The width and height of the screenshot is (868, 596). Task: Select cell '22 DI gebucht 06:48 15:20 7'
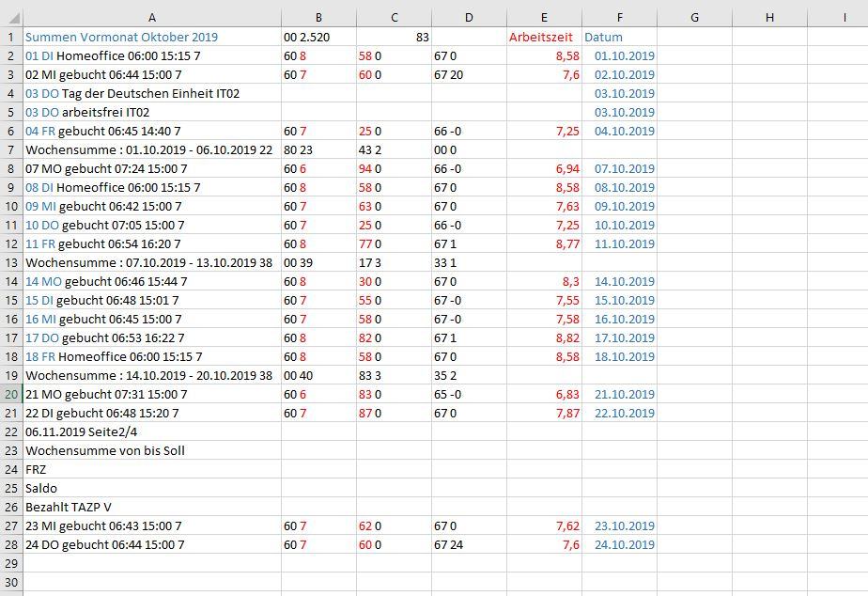151,414
